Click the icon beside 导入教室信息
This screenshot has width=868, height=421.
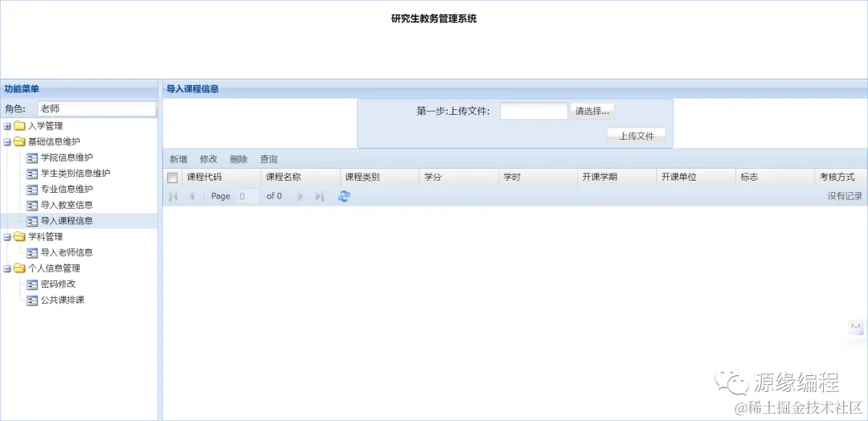pyautogui.click(x=32, y=205)
